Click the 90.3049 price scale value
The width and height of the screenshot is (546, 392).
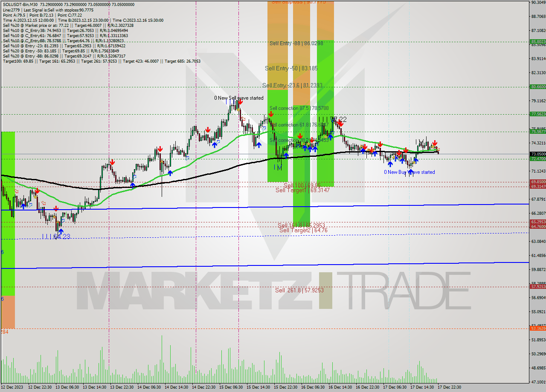pyautogui.click(x=538, y=3)
